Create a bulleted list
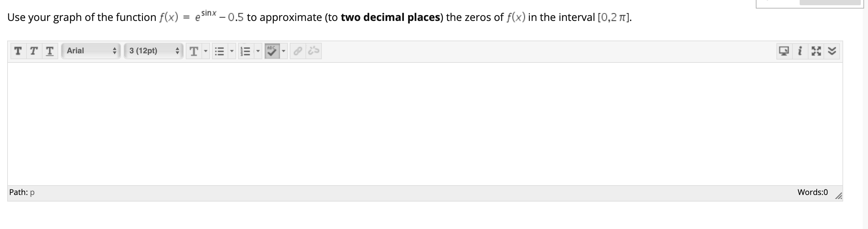Viewport: 868px width, 229px height. (220, 51)
